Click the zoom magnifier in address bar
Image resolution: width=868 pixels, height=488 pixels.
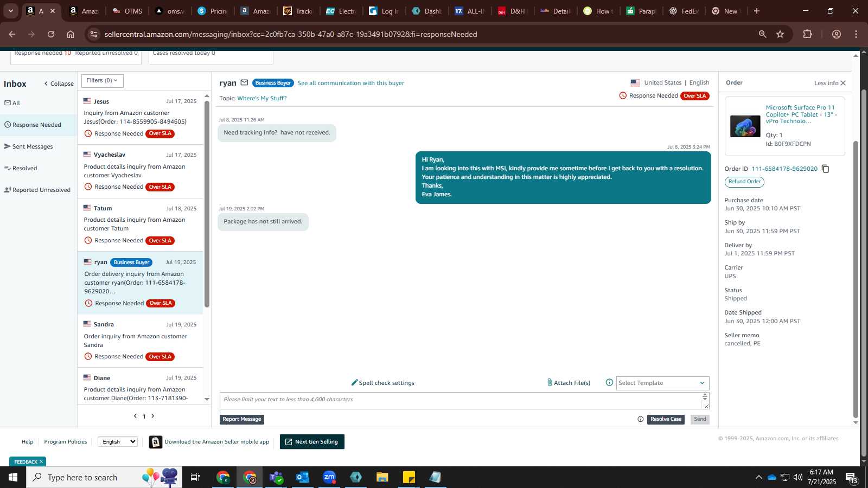point(762,34)
